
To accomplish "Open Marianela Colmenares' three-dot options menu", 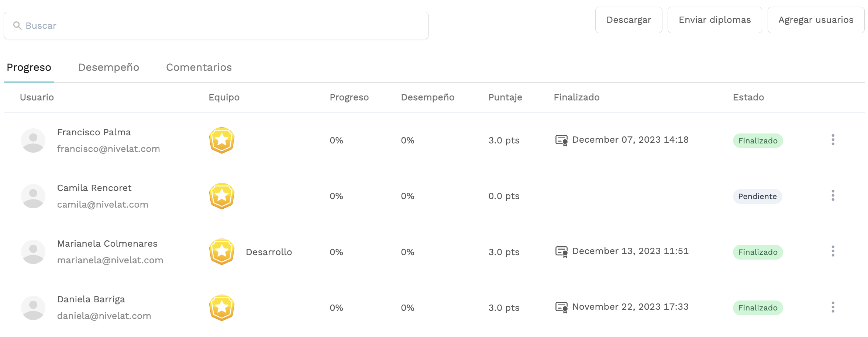I will tap(833, 251).
